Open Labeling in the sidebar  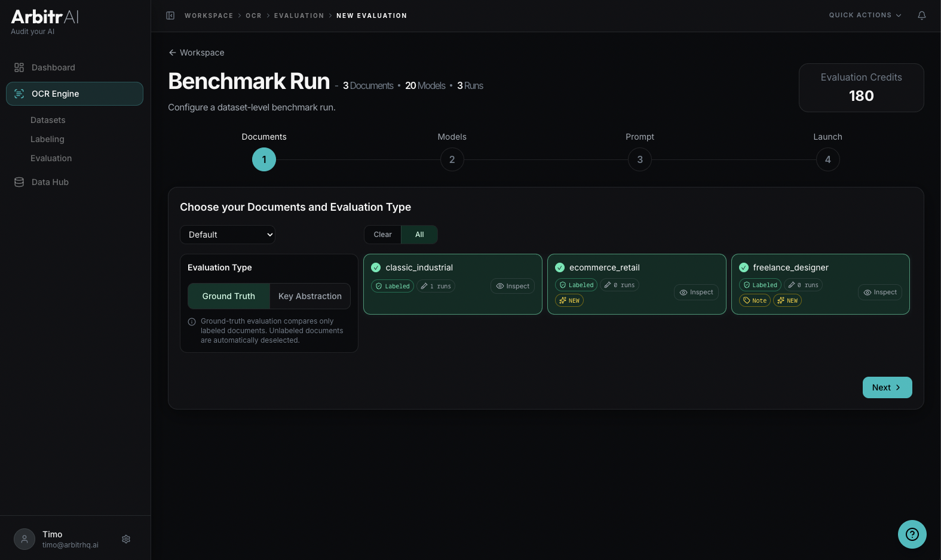47,139
